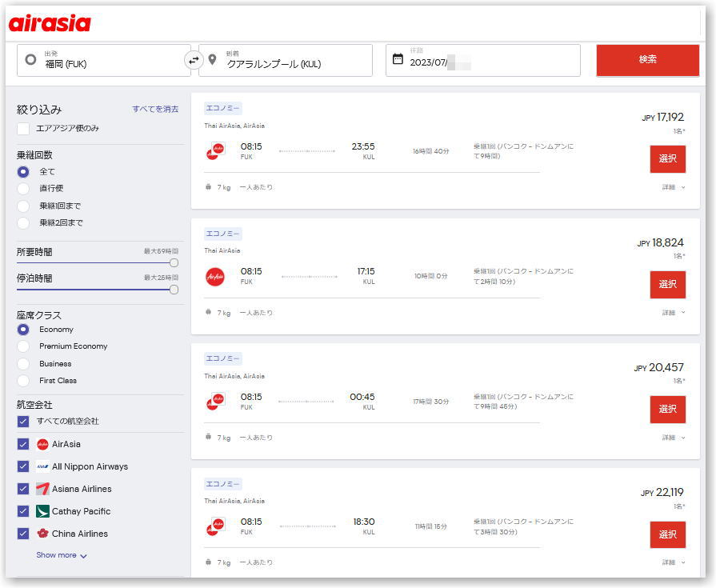The width and height of the screenshot is (716, 588).
Task: Click China Airlines logo in filter
Action: coord(42,534)
